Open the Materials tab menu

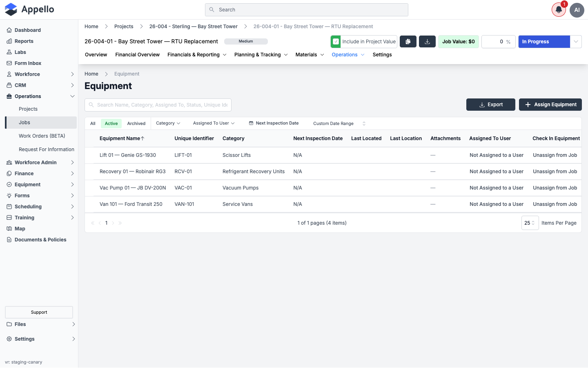pos(310,55)
